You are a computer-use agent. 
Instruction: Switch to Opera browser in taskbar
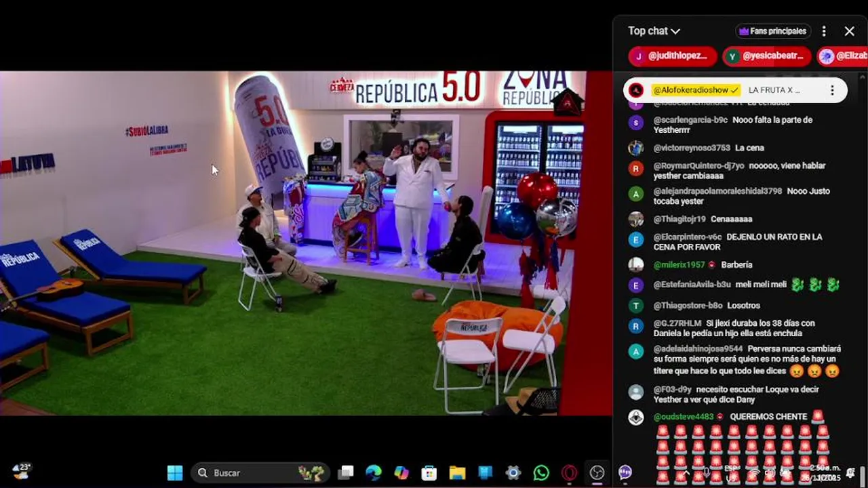(x=569, y=472)
